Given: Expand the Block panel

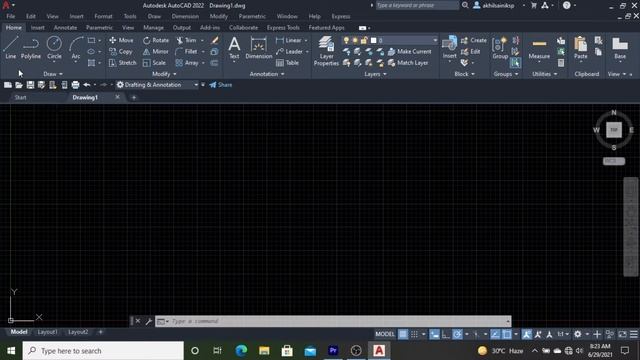Looking at the screenshot, I should pyautogui.click(x=464, y=74).
